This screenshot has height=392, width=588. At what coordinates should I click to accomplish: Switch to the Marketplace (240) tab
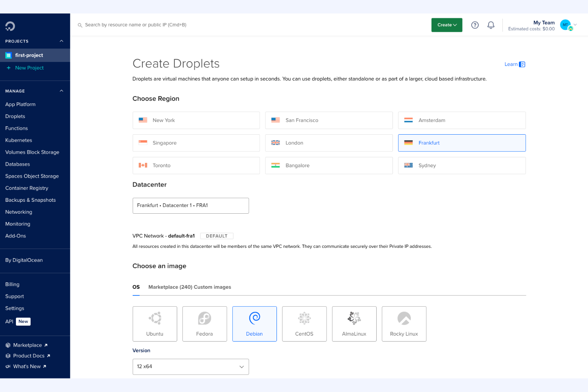pos(170,287)
